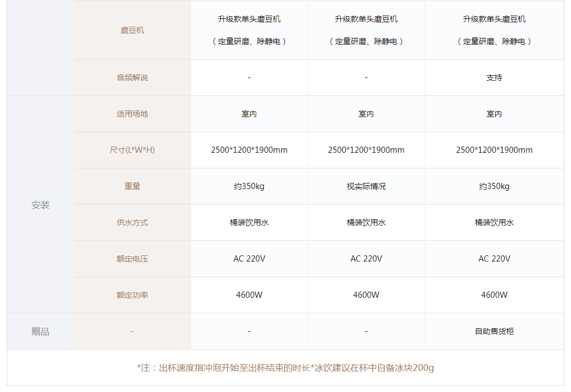Screen dimensions: 571x392
Task: Click the 重量 row label
Action: pos(132,186)
